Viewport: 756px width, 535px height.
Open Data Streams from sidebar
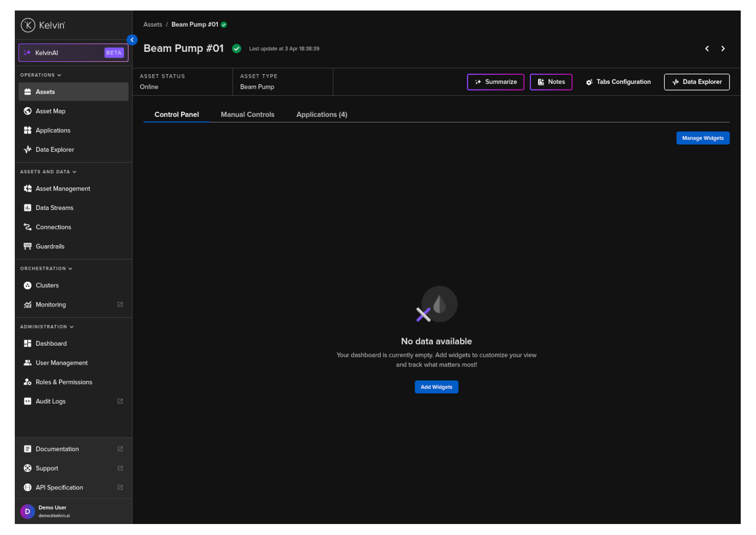[x=54, y=208]
